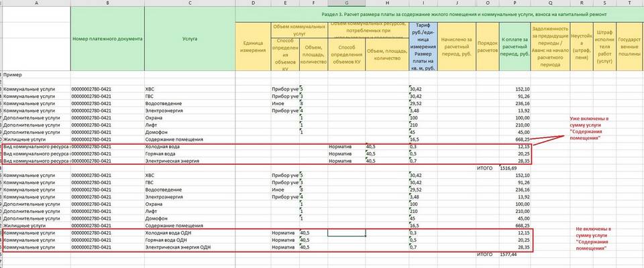Select column D header
This screenshot has width=644, height=268.
coord(253,3)
